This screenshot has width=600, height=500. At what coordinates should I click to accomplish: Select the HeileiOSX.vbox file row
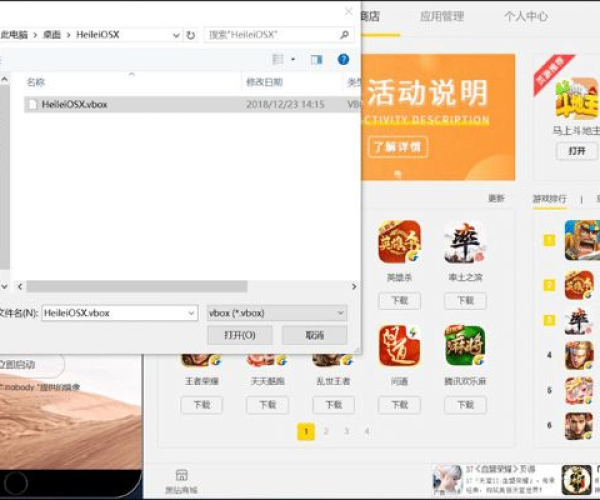(x=192, y=104)
